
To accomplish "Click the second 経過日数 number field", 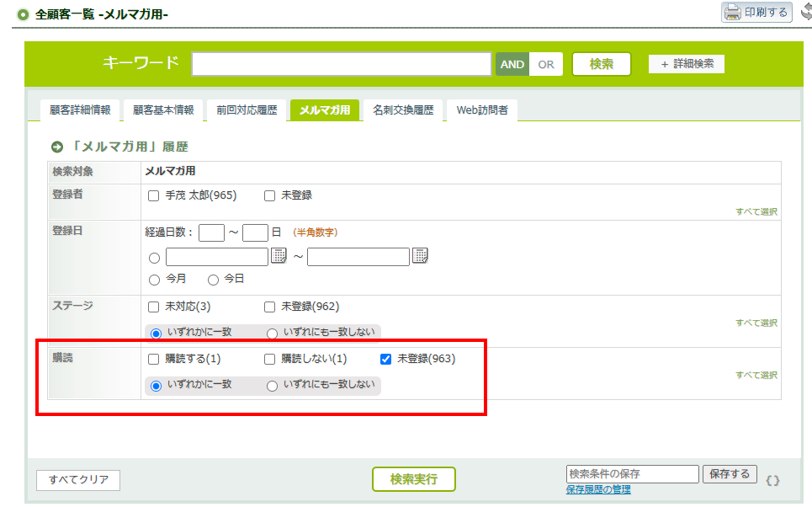I will (255, 232).
